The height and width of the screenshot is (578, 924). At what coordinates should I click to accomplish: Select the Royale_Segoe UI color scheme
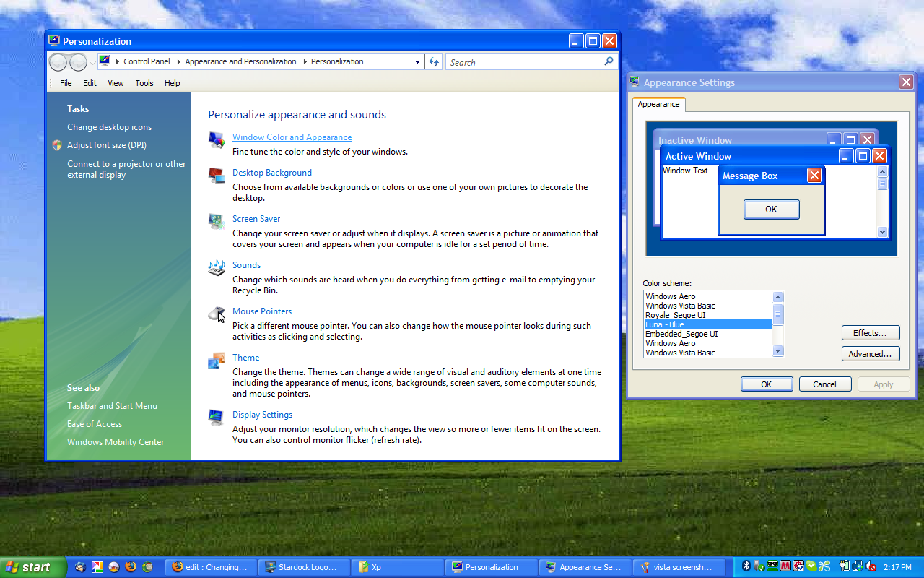707,315
